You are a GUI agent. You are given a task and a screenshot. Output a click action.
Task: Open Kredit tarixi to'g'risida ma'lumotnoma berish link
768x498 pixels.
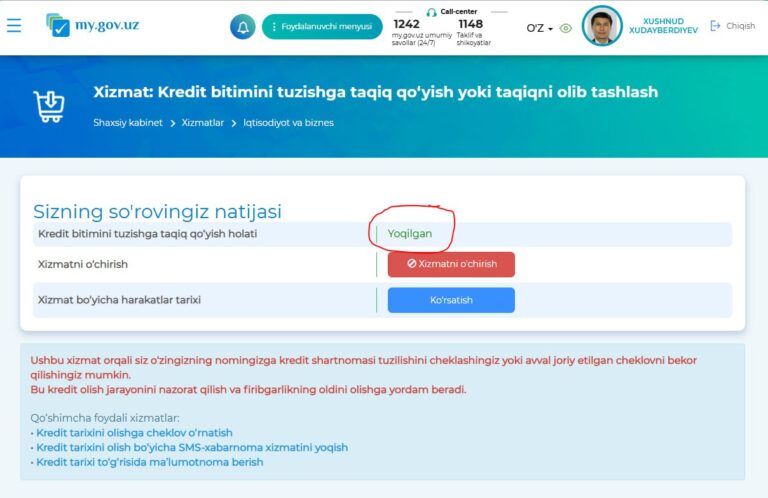(x=149, y=462)
